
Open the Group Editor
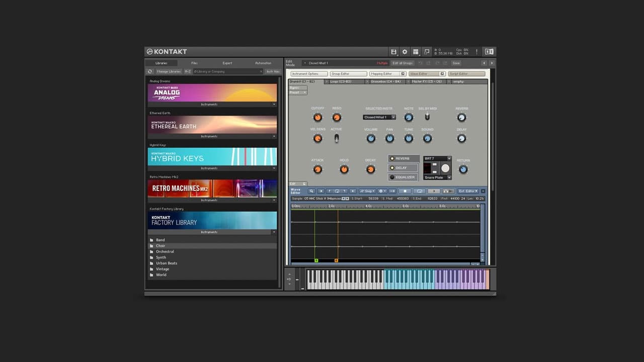click(x=348, y=73)
